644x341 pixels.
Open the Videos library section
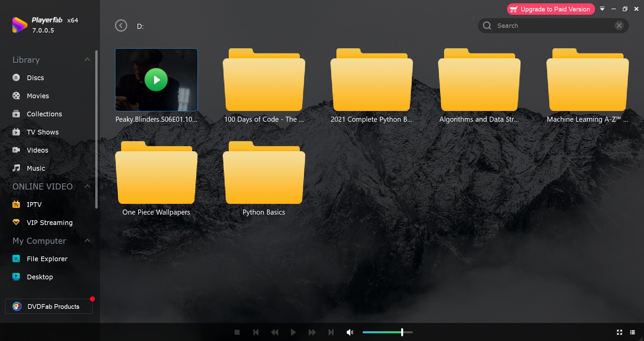click(38, 150)
